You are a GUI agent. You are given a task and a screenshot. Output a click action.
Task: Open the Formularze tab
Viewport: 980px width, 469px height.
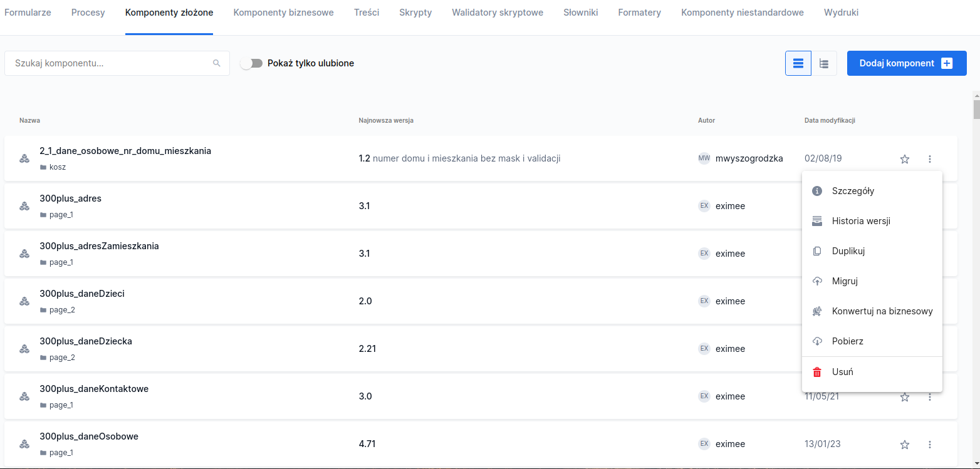[28, 13]
